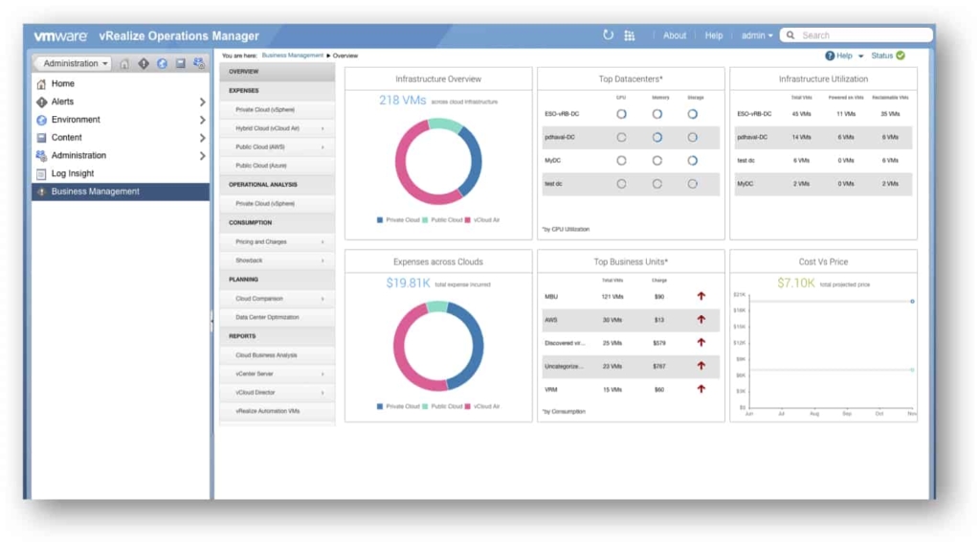Image resolution: width=980 pixels, height=544 pixels.
Task: Click the home icon in navigation toolbar
Action: (124, 64)
